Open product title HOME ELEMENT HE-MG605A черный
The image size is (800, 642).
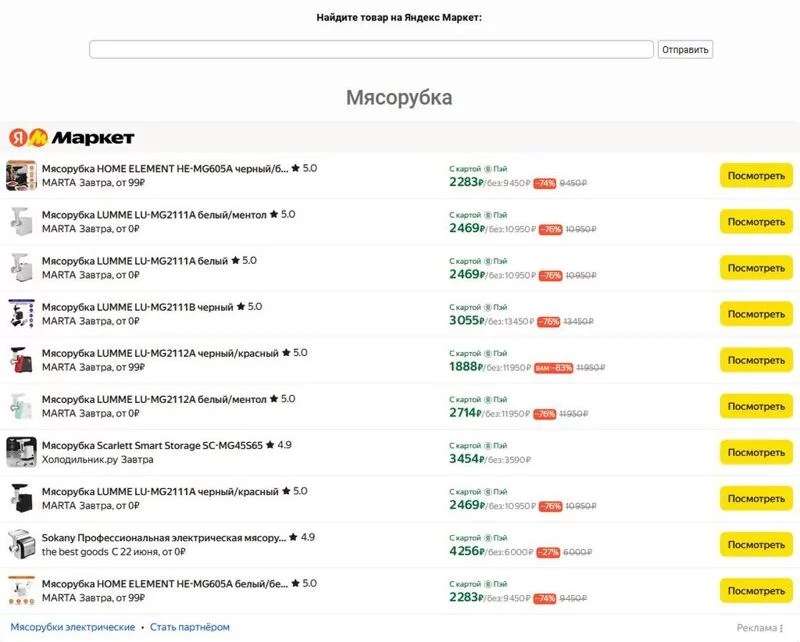tap(165, 168)
